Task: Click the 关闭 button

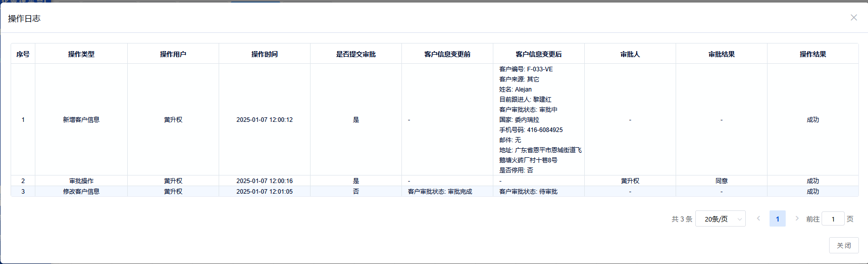Action: (844, 245)
